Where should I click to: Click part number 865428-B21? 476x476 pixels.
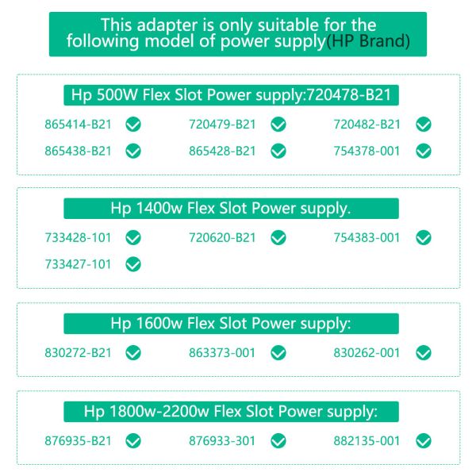click(222, 151)
